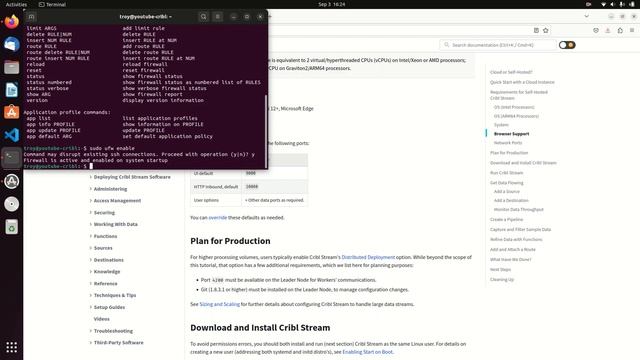Open the Sizing and Scaling link
The height and width of the screenshot is (360, 640).
pos(220,304)
